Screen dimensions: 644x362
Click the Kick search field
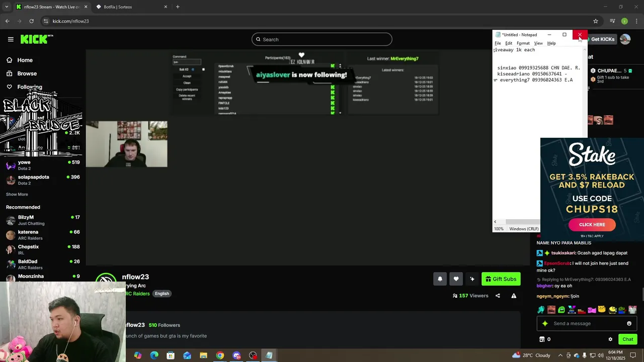[322, 39]
